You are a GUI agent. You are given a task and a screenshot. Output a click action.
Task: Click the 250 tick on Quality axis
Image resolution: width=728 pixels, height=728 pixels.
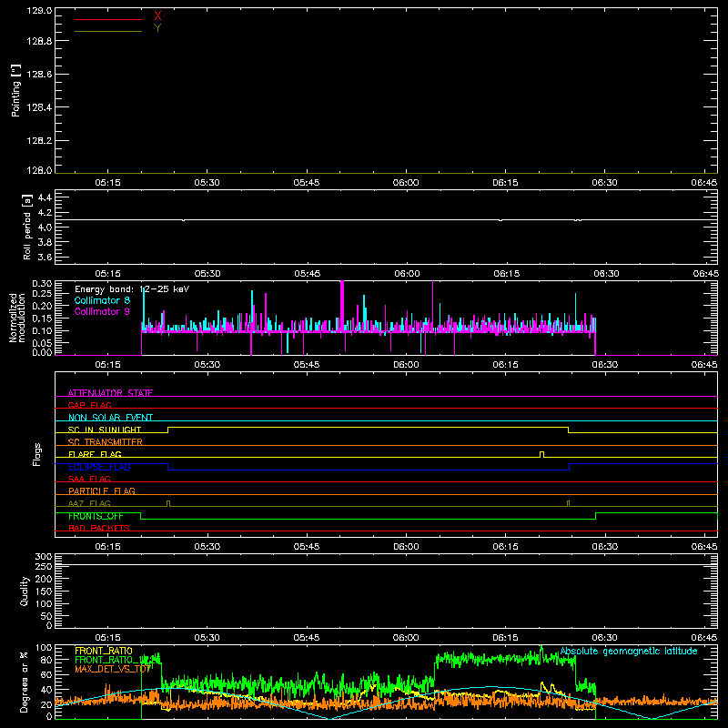click(44, 567)
